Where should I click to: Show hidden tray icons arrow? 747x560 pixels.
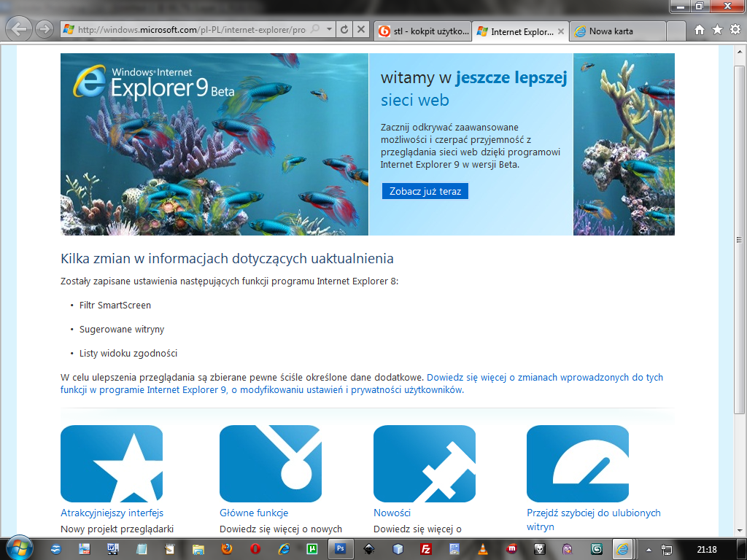coord(649,550)
